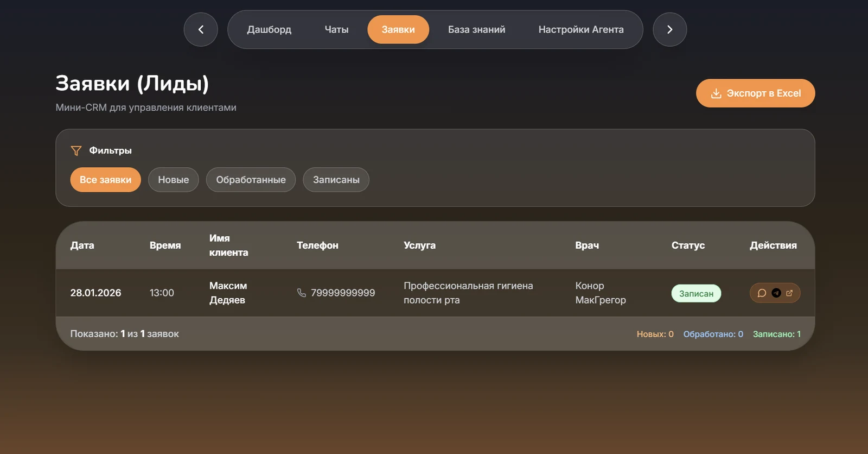868x454 pixels.
Task: Click client name Максим Дедяев
Action: (228, 293)
